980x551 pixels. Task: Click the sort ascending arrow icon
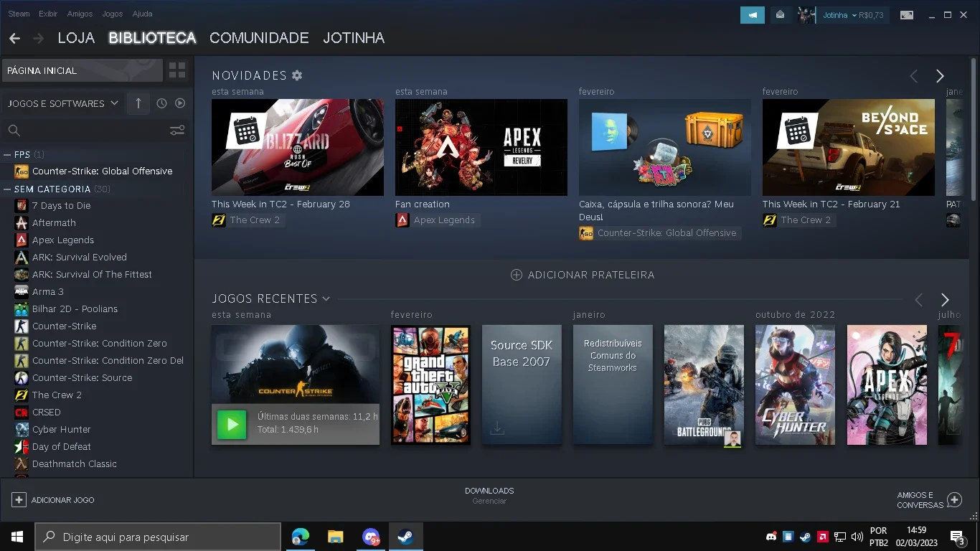(138, 103)
